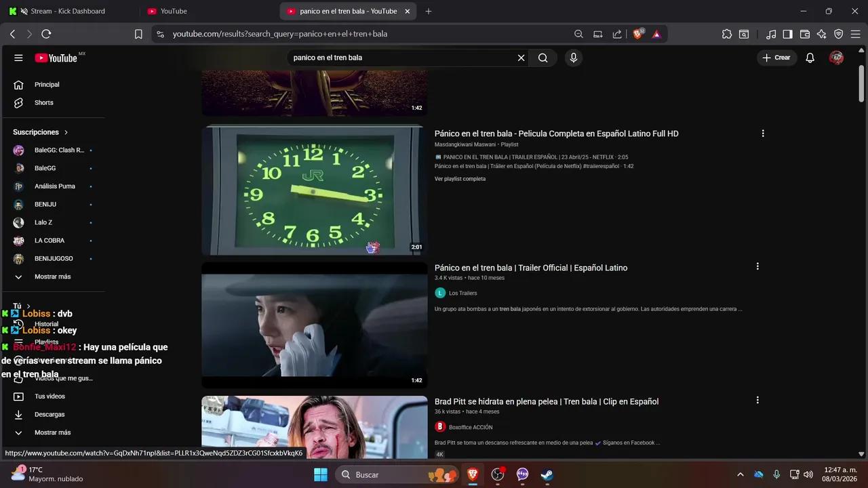Open the notifications bell
868x488 pixels.
pos(810,58)
